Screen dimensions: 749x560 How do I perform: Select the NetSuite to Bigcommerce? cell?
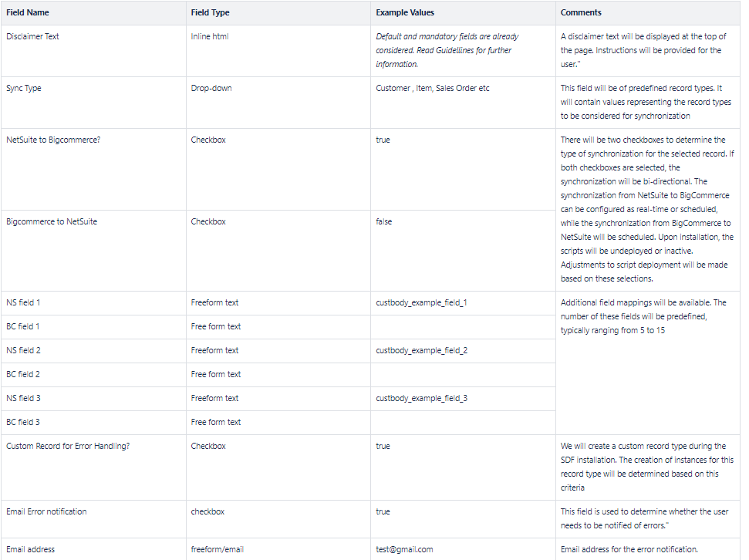53,140
